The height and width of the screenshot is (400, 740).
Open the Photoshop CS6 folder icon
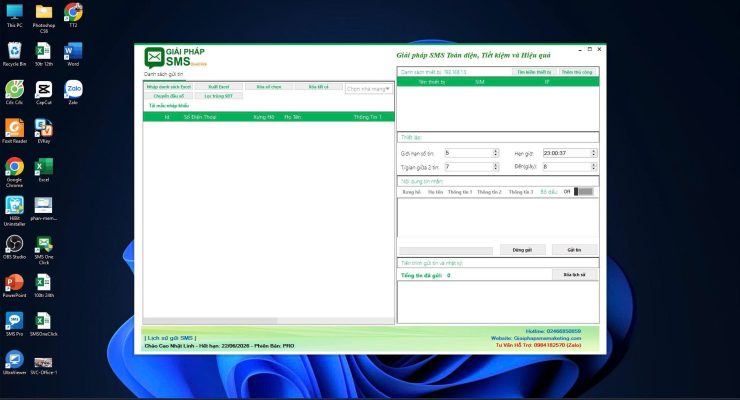click(x=44, y=13)
